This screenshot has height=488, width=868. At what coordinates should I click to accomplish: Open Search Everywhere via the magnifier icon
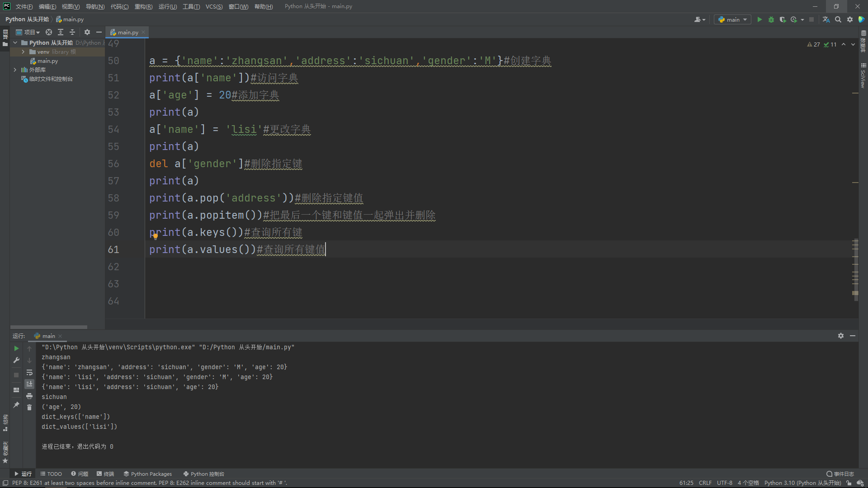click(x=838, y=19)
